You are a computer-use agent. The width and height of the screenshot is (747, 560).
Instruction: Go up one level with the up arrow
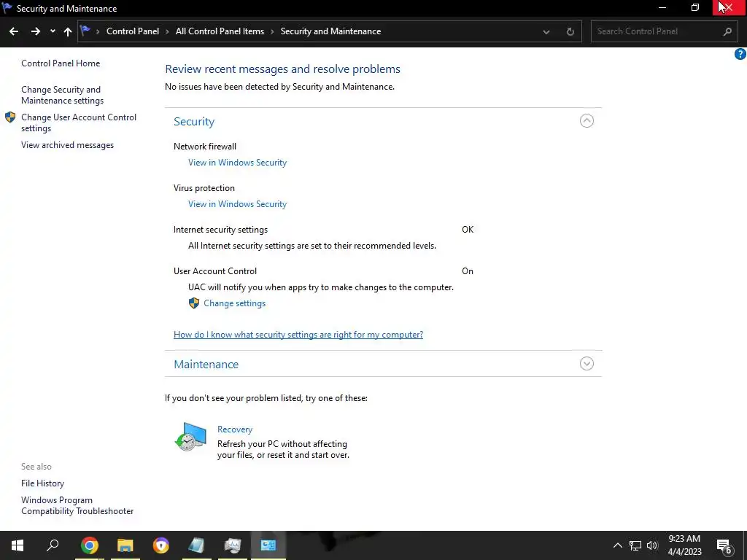tap(68, 31)
